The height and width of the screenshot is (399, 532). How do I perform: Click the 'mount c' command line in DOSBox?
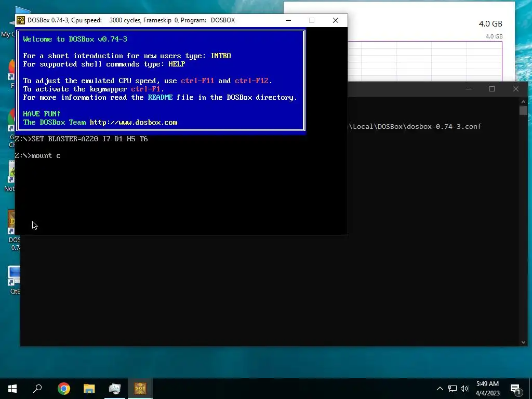37,156
